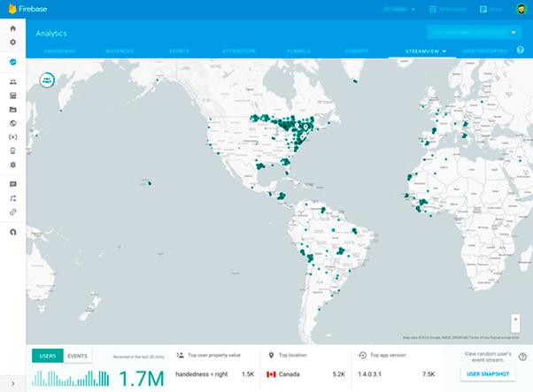
Task: Open the Hosting globe icon in sidebar
Action: tap(12, 123)
